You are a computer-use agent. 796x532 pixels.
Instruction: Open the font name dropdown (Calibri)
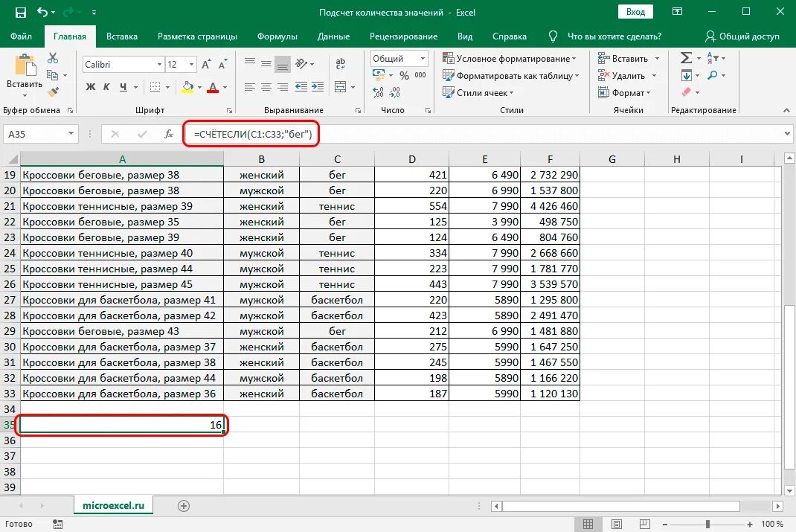159,65
